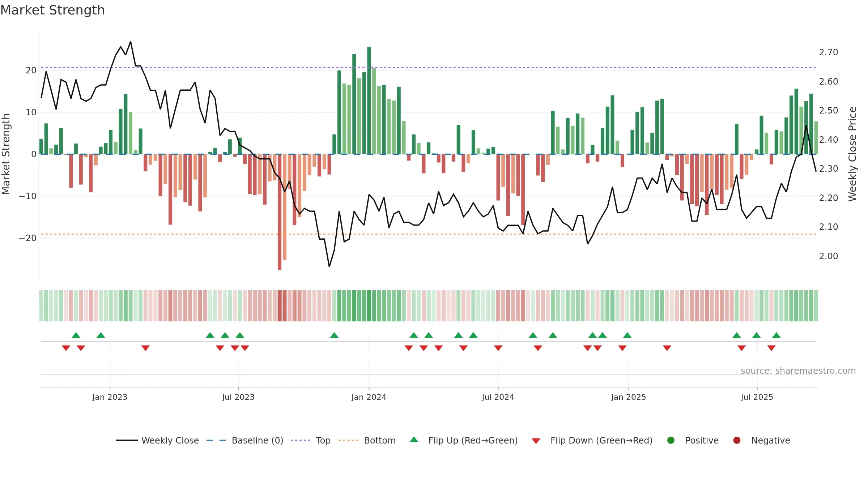This screenshot has height=488, width=868.
Task: Toggle the Baseline (0) legend entry
Action: point(245,440)
